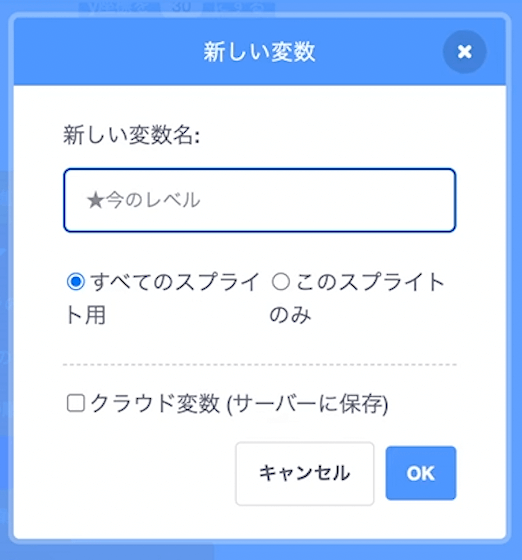Click the 新しい変数 dialog title text
The height and width of the screenshot is (560, 522).
(260, 52)
